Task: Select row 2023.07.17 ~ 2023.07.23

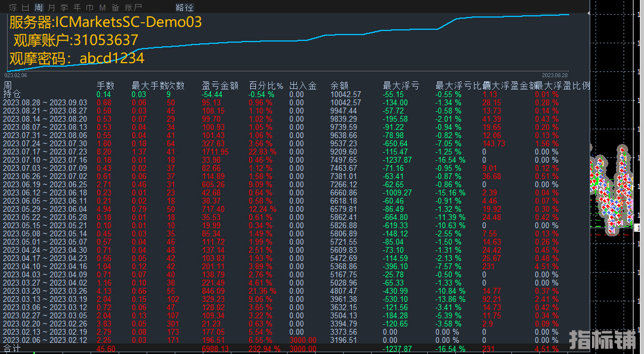Action: click(45, 152)
